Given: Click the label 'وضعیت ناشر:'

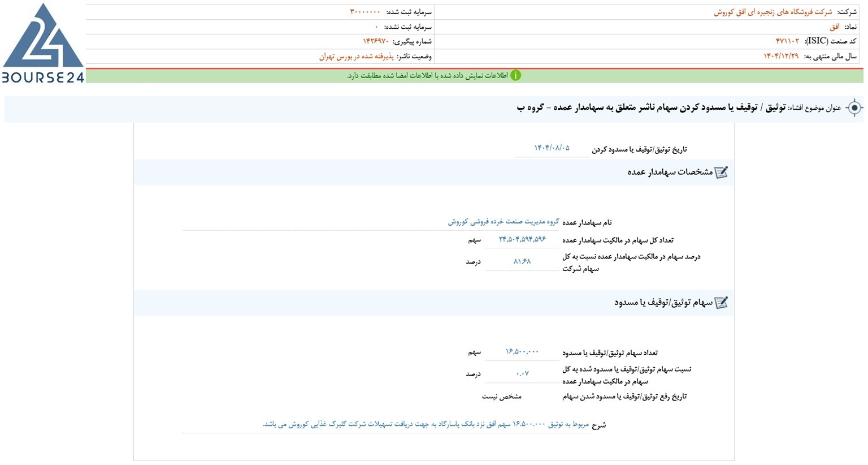Looking at the screenshot, I should (414, 57).
